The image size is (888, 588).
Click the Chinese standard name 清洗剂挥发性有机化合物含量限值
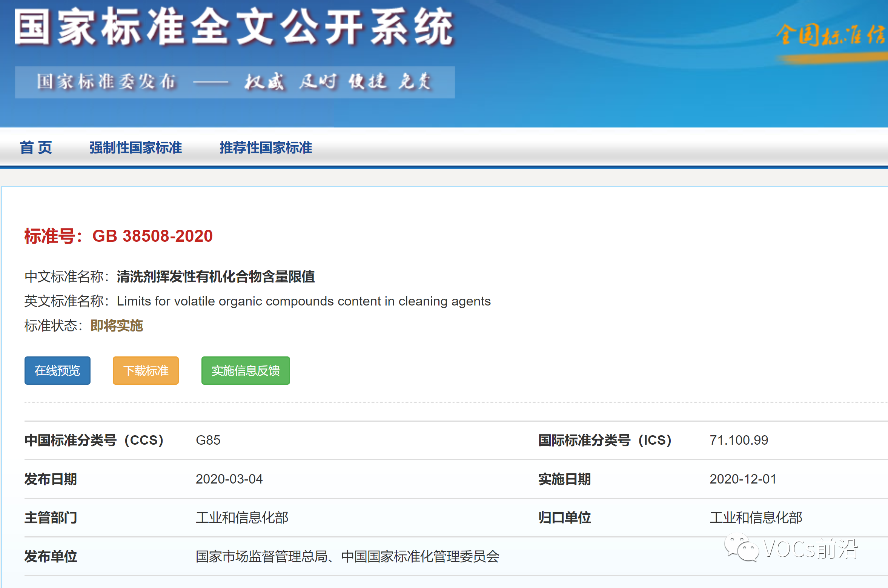point(216,276)
